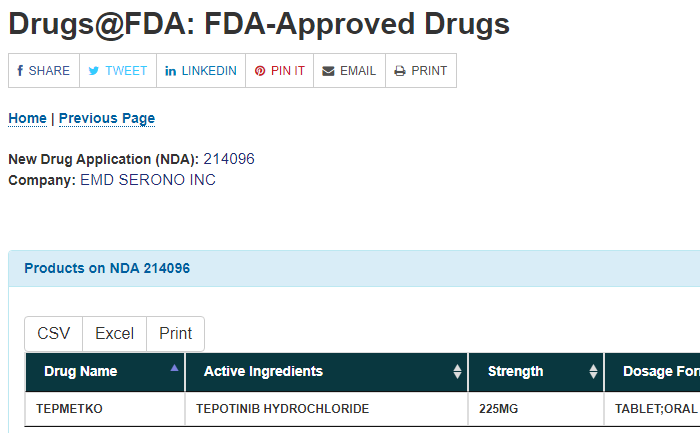The image size is (700, 433).
Task: Open the Previous Page link
Action: tap(107, 118)
